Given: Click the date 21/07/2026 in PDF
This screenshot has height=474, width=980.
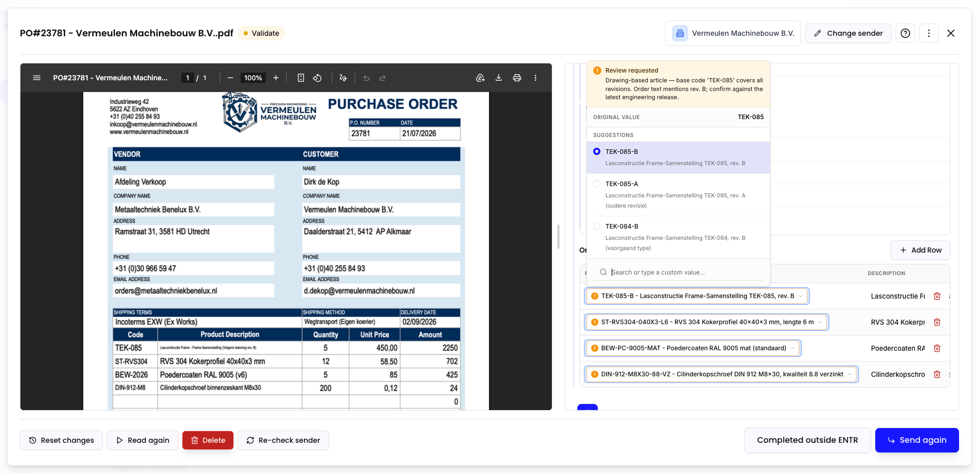Looking at the screenshot, I should pyautogui.click(x=419, y=133).
